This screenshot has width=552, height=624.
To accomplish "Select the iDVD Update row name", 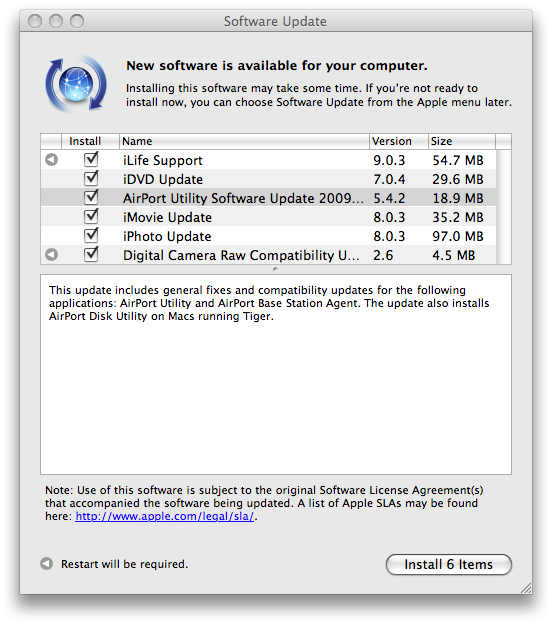I will [x=163, y=179].
